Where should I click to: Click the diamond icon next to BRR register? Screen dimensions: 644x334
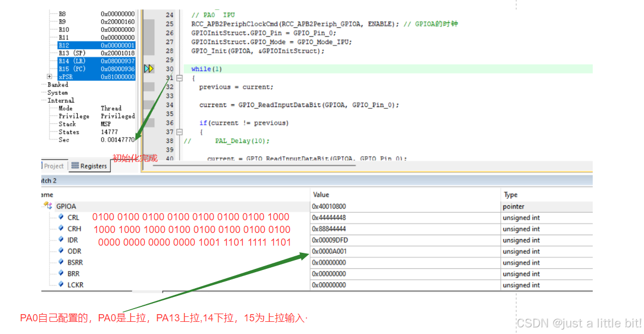point(61,273)
